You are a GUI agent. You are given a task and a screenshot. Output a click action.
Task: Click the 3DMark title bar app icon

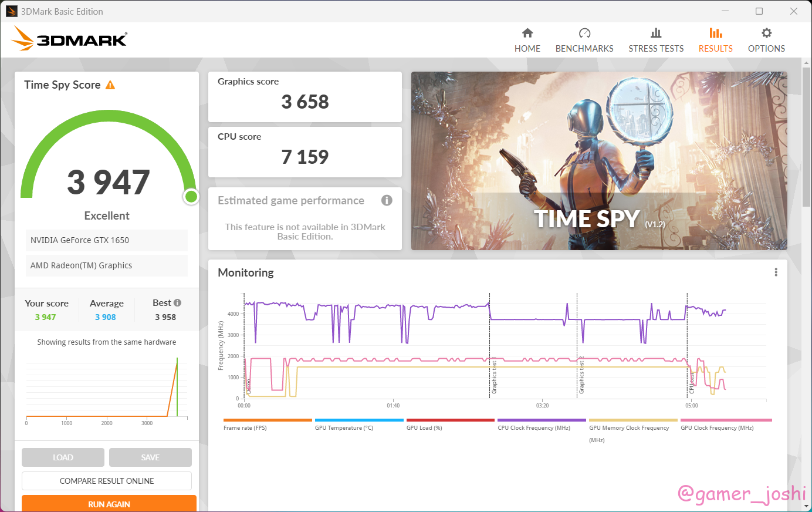pos(11,11)
